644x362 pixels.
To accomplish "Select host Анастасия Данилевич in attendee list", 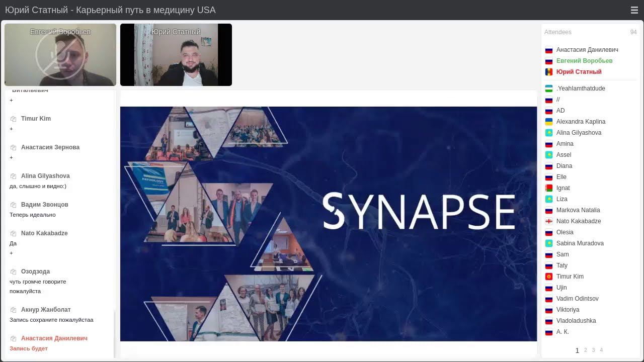I will tap(587, 50).
